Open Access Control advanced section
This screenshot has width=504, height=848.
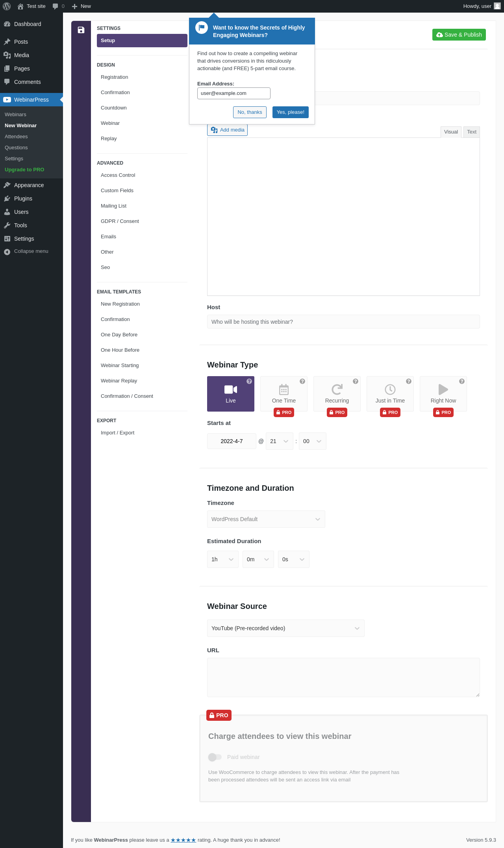tap(142, 175)
